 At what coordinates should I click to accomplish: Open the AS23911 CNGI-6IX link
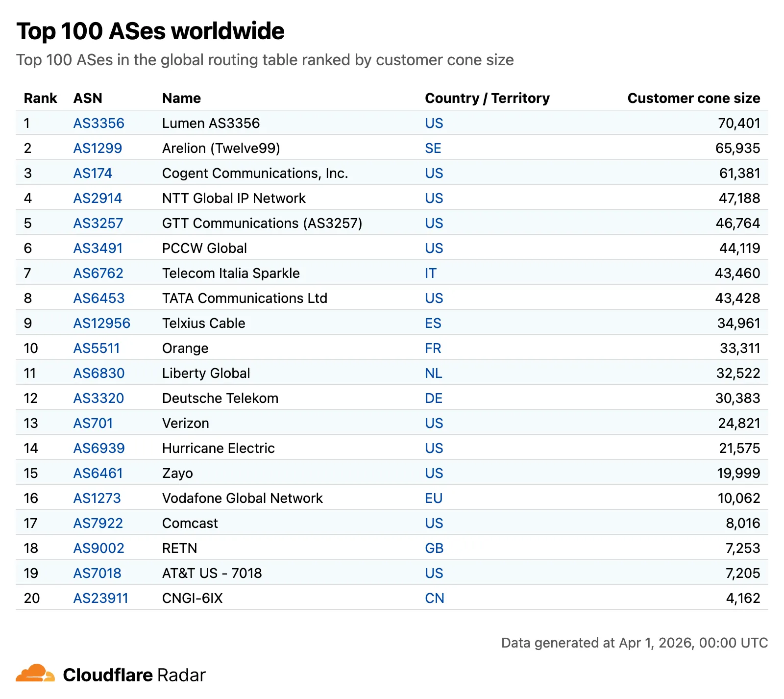[x=100, y=598]
